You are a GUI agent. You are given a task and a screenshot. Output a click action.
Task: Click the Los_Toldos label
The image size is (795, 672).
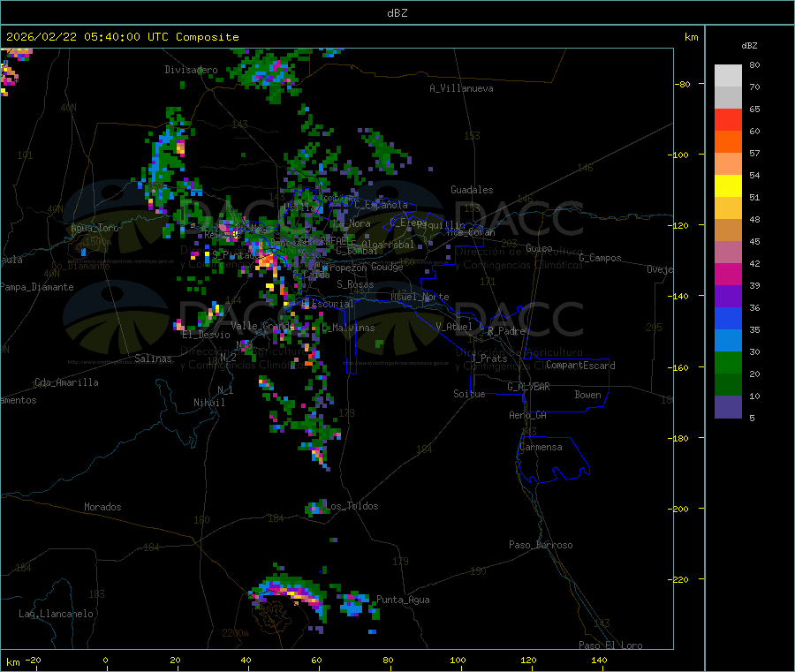(x=352, y=506)
